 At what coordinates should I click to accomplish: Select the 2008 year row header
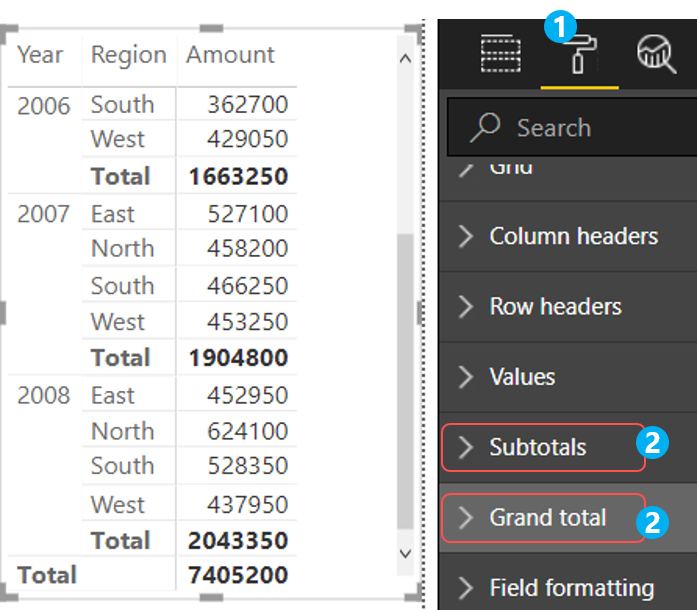(x=44, y=395)
